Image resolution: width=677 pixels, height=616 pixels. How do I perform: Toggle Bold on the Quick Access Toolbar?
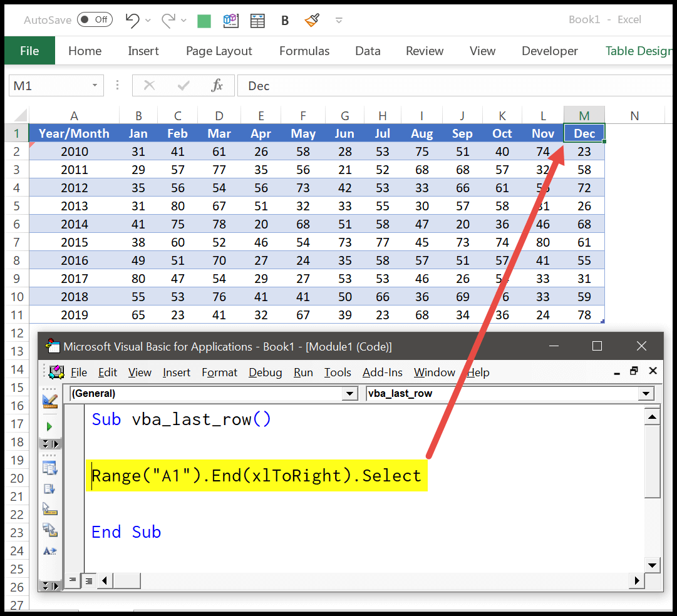[x=285, y=21]
